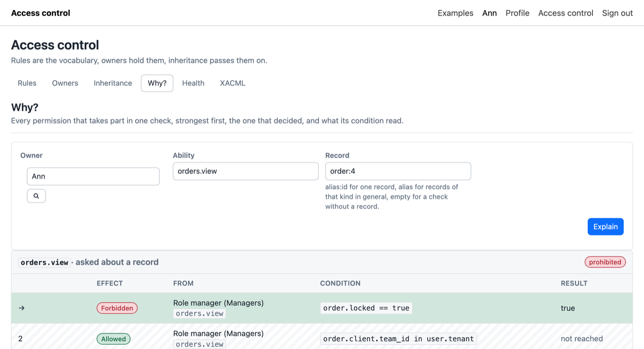Open the Profile link
The width and height of the screenshot is (644, 349).
pos(517,13)
